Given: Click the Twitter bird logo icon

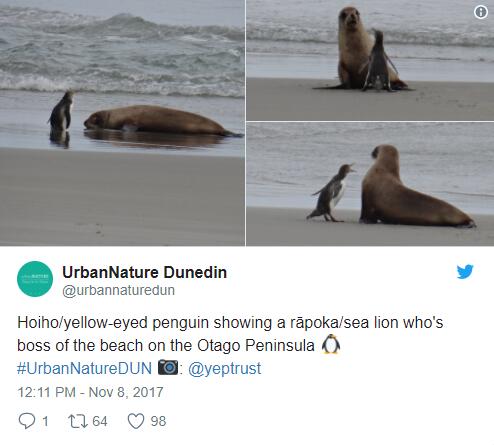Looking at the screenshot, I should pyautogui.click(x=465, y=271).
